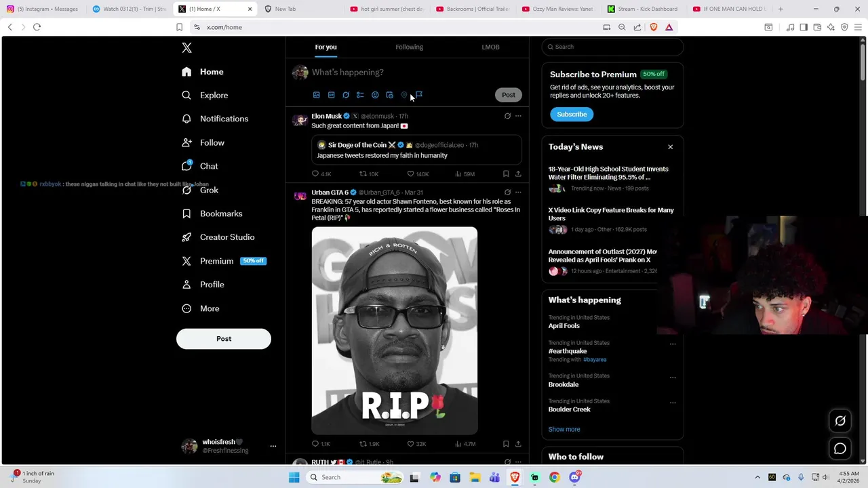Switch to the Instagram Messages browser tab
Screen dimensions: 868x488
[x=43, y=9]
